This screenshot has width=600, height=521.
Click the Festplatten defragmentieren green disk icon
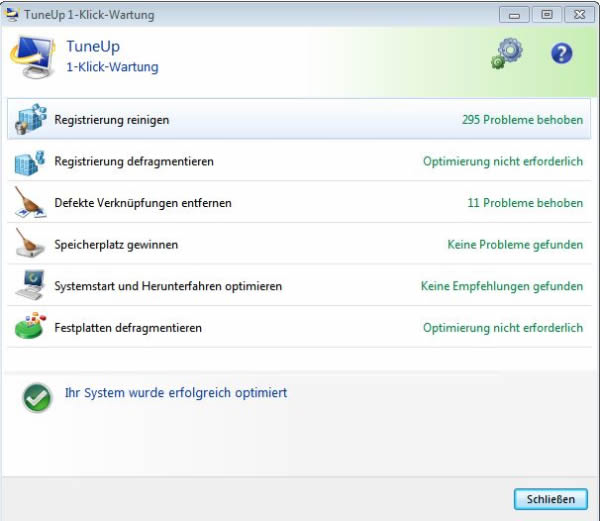coord(30,326)
